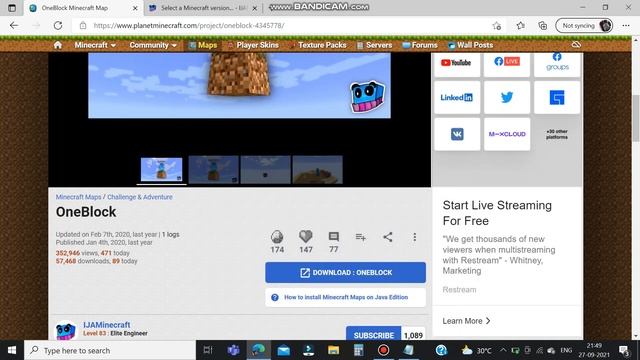This screenshot has height=360, width=640.
Task: Click the page vertical scrollbar thumb
Action: 636,118
